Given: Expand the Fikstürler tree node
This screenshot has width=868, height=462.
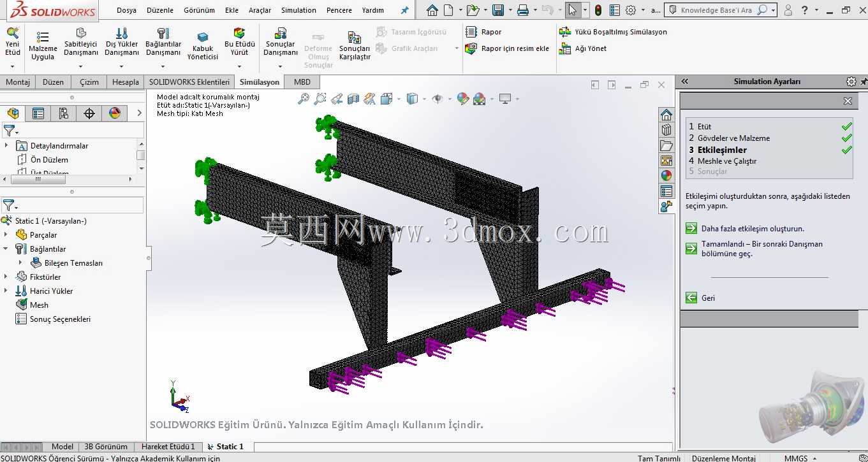Looking at the screenshot, I should point(6,277).
